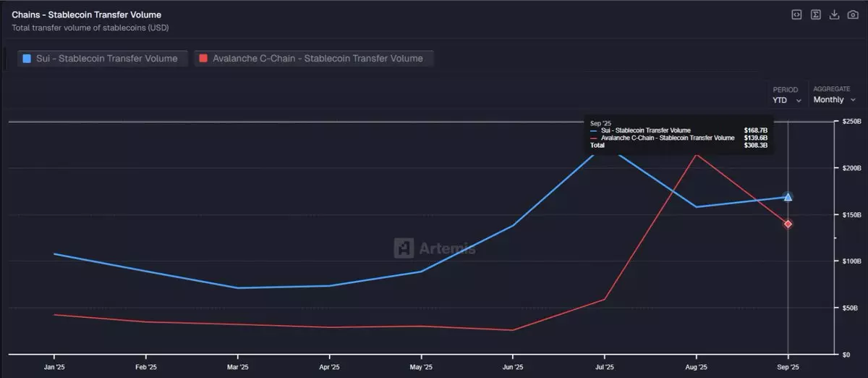Open the Period YTD dropdown
This screenshot has width=868, height=378.
click(x=787, y=100)
